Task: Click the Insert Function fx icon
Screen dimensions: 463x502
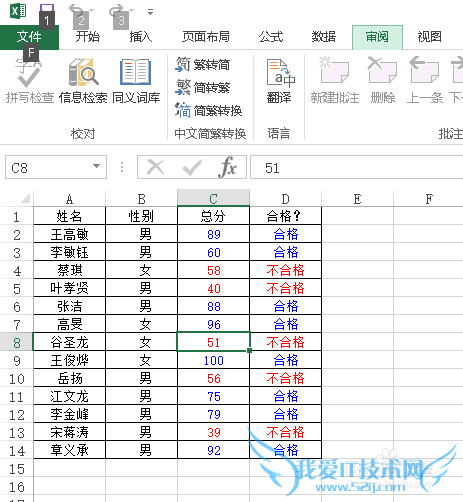Action: [x=228, y=167]
